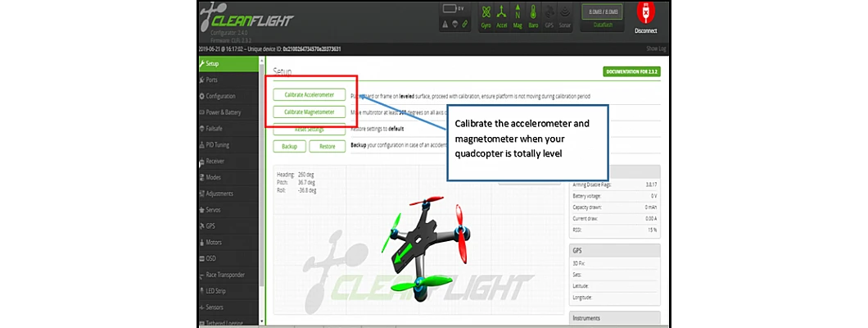Image resolution: width=868 pixels, height=328 pixels.
Task: Open the Ports tab
Action: 228,80
